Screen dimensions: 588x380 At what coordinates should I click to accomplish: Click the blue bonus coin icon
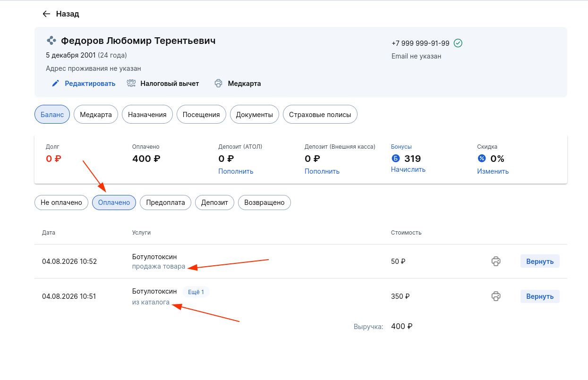[x=395, y=159]
